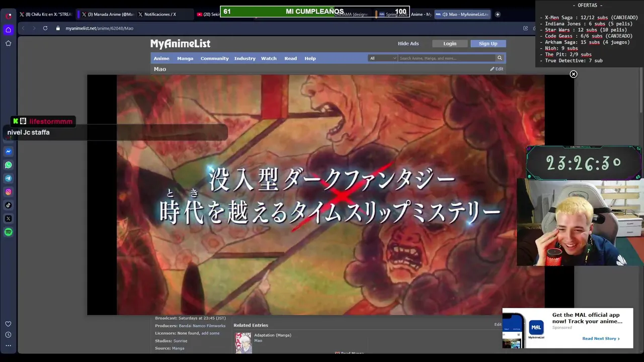Reload the page with the refresh icon
The height and width of the screenshot is (362, 644).
coord(45,28)
